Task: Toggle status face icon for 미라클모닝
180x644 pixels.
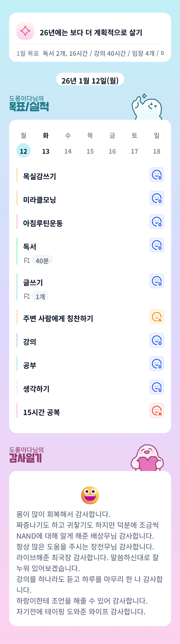Action: point(156,198)
